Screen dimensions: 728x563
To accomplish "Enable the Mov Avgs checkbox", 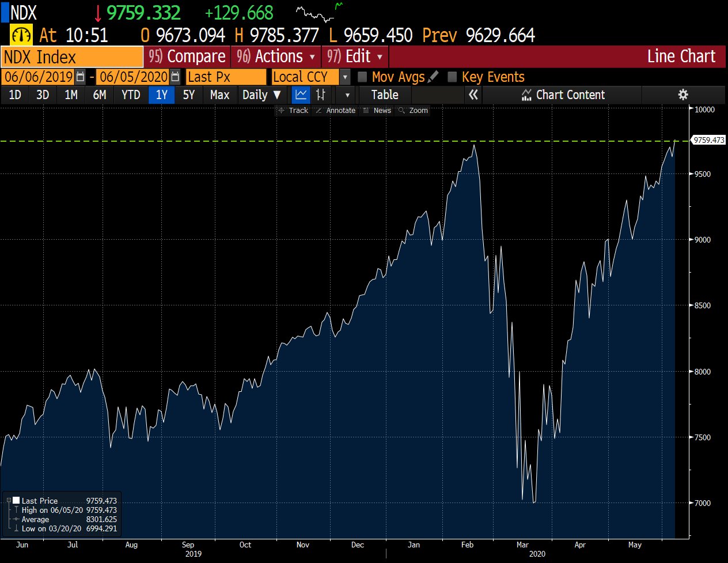I will pyautogui.click(x=362, y=77).
